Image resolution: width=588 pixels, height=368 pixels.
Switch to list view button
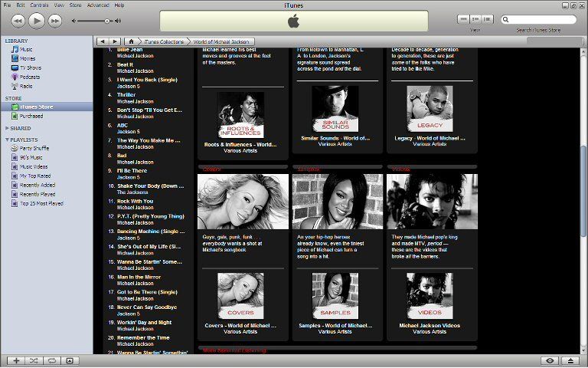(x=463, y=19)
